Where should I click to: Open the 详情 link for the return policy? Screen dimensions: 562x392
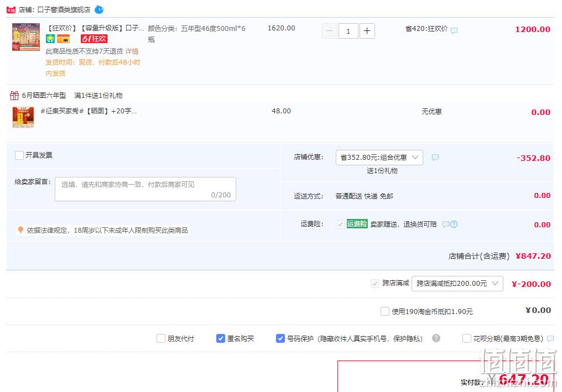tap(132, 51)
